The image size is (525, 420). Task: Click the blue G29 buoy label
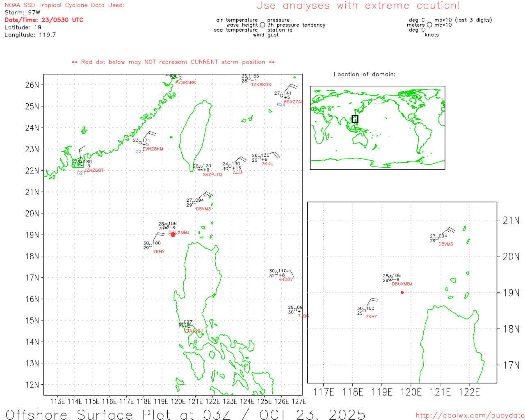pyautogui.click(x=281, y=105)
